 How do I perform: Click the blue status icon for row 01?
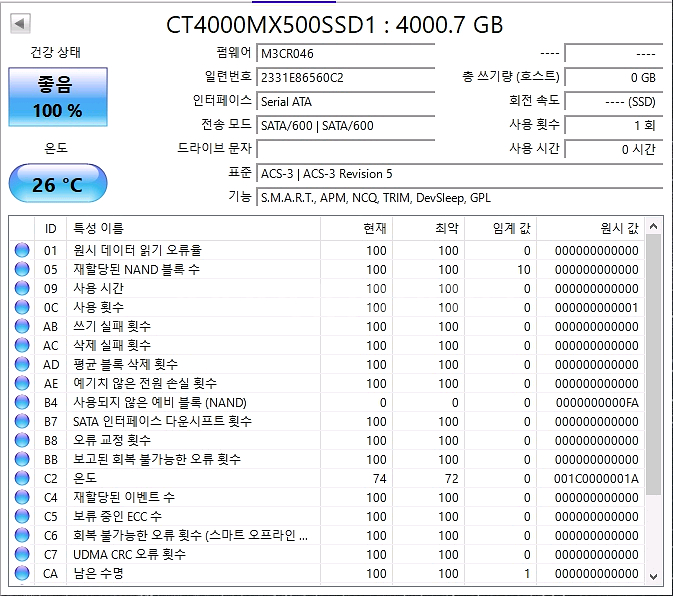22,250
